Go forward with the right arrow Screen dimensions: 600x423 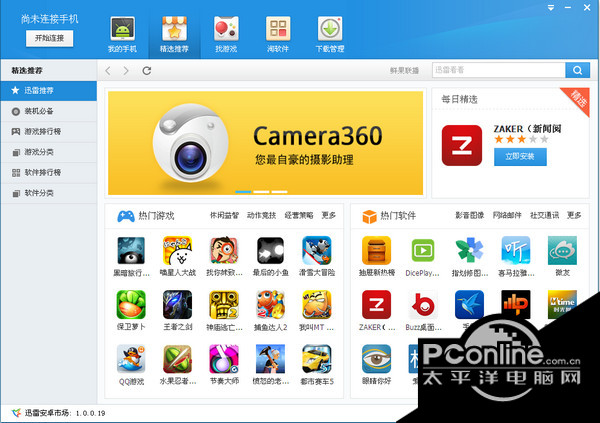point(126,71)
